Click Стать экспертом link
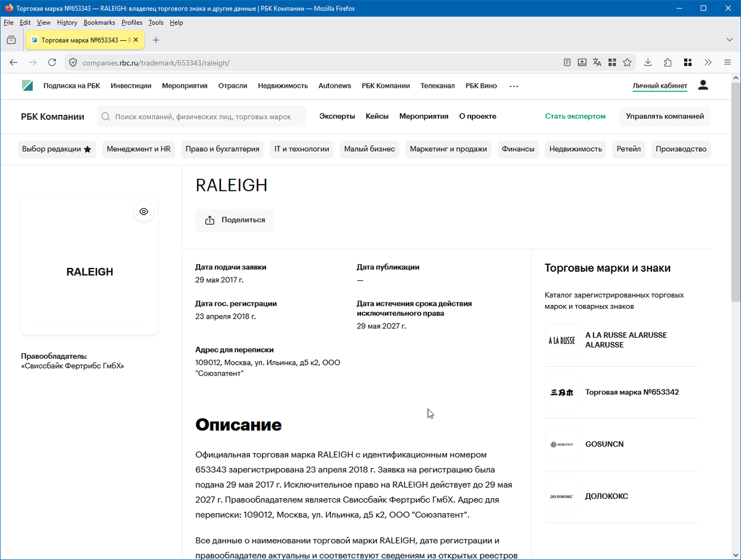The width and height of the screenshot is (741, 560). pos(575,116)
